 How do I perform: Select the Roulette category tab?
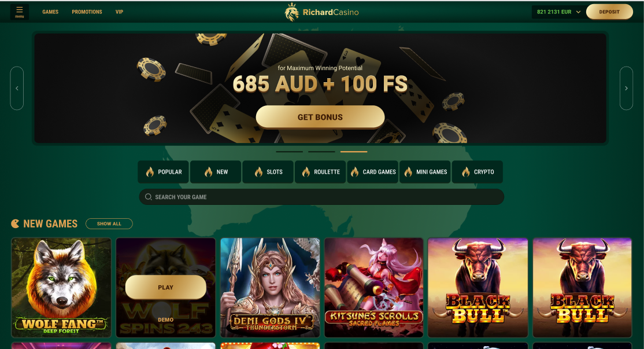[320, 172]
